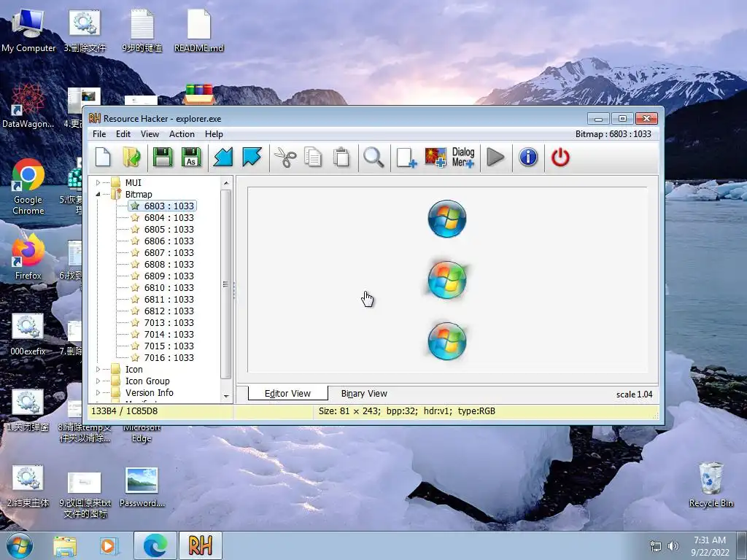Save the file with the green floppy icon
This screenshot has height=560, width=747.
pos(163,157)
